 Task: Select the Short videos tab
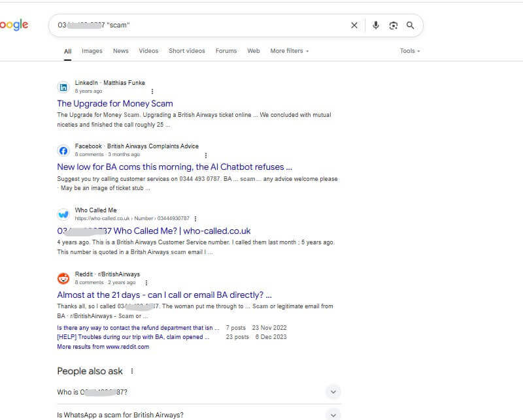click(187, 51)
